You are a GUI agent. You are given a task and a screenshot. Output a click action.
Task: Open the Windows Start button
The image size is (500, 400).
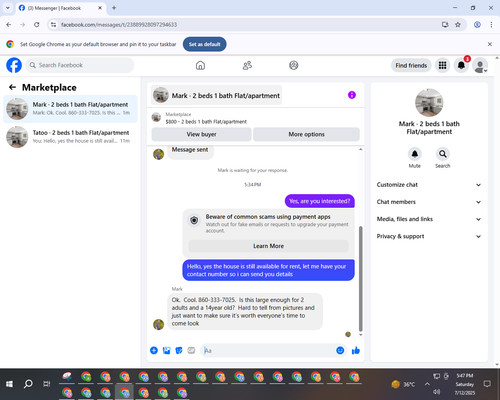coord(9,384)
